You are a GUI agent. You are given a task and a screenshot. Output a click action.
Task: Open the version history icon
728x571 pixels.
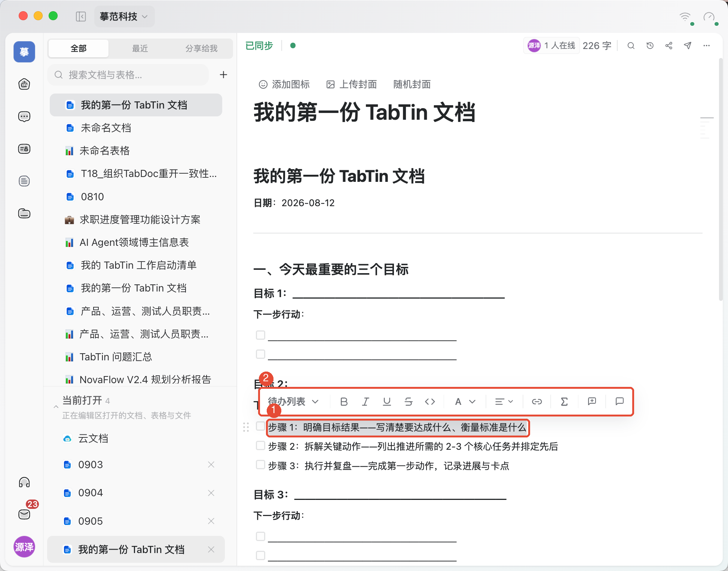[x=650, y=46]
